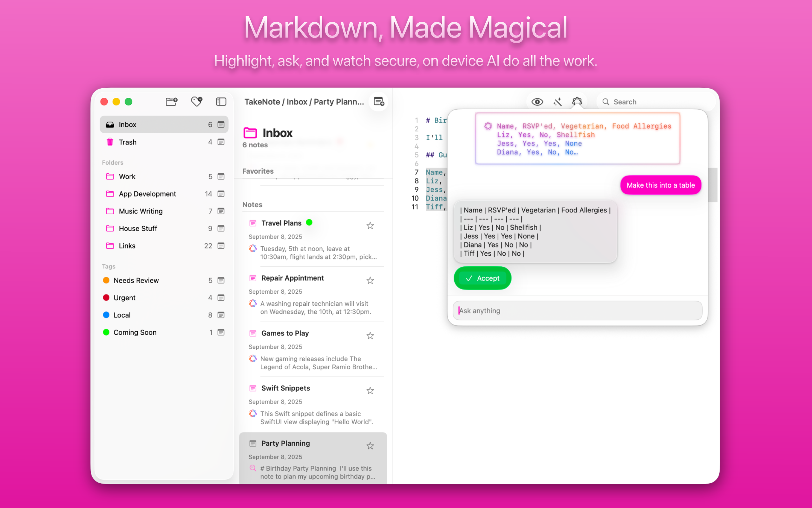Click the note list icon on Urgent row

coord(221,298)
